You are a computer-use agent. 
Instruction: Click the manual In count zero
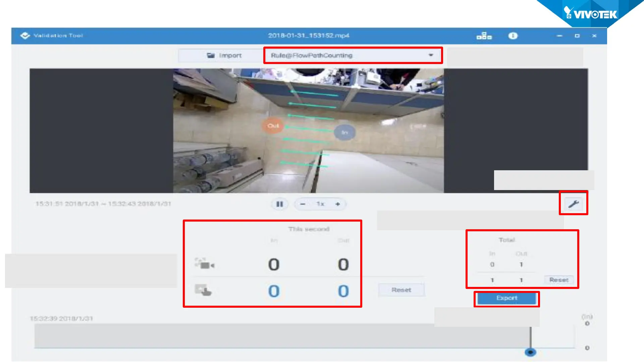click(274, 291)
